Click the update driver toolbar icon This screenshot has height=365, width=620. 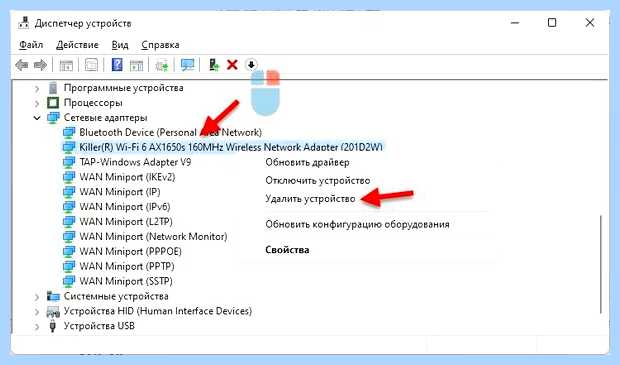coord(162,64)
